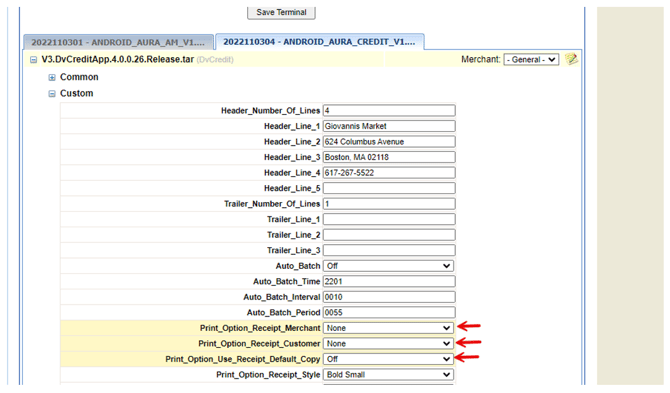The height and width of the screenshot is (393, 670).
Task: Click the Custom tree label
Action: (76, 94)
